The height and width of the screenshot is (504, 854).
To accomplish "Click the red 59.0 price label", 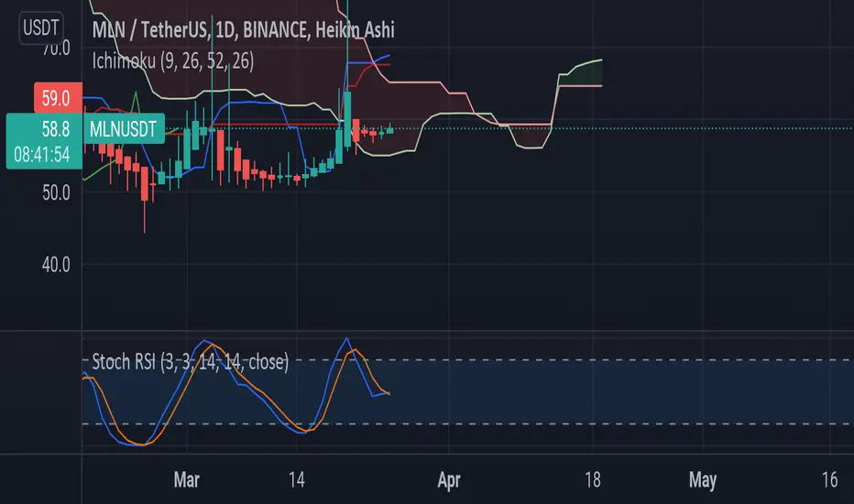I will pyautogui.click(x=59, y=98).
